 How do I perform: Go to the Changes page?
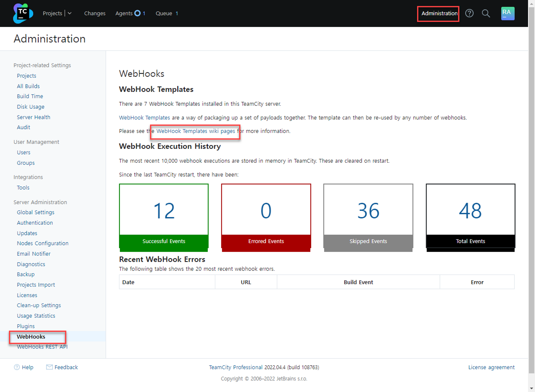pos(95,13)
